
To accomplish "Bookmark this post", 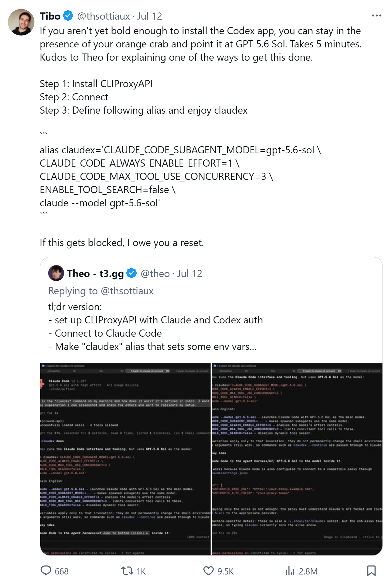I will pos(371,571).
